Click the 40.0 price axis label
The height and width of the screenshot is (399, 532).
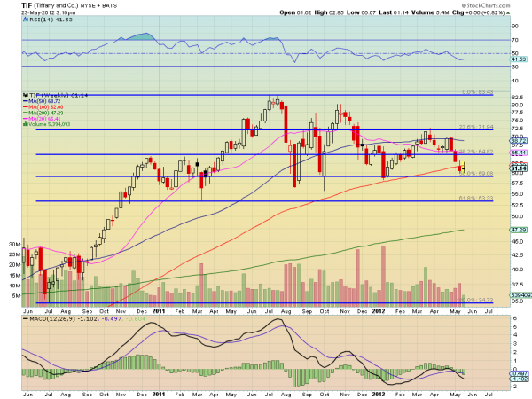click(518, 270)
